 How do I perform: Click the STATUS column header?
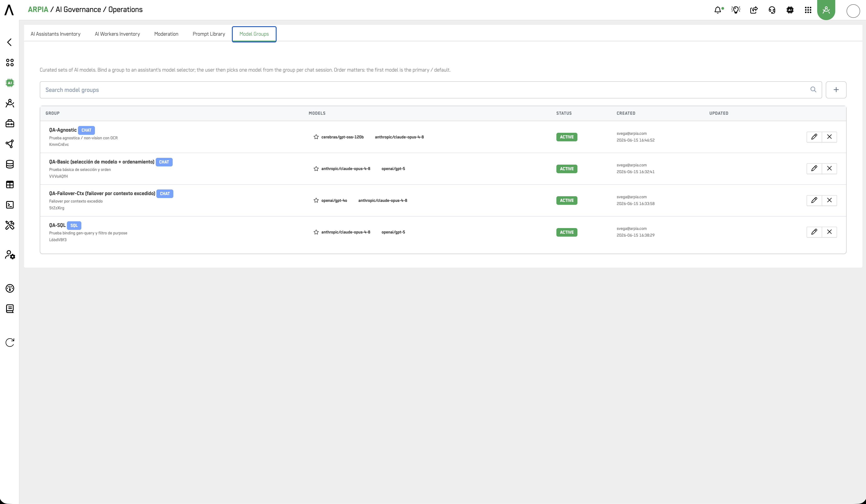tap(564, 113)
